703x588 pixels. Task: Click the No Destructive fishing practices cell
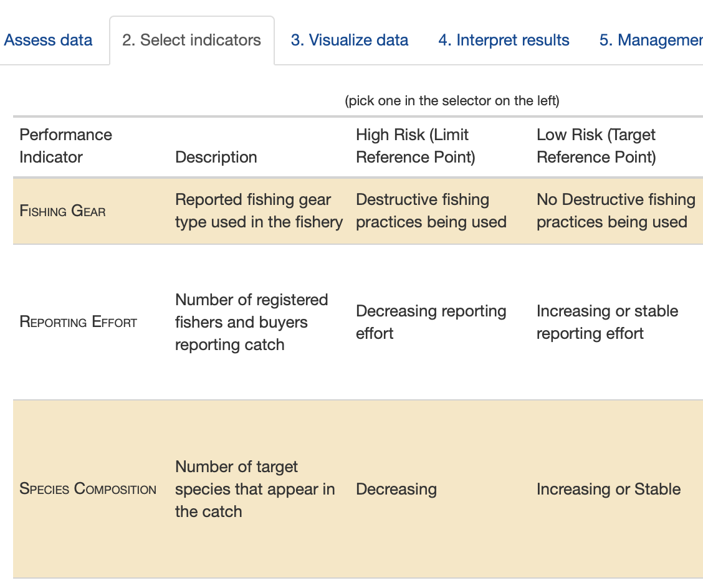pos(616,211)
